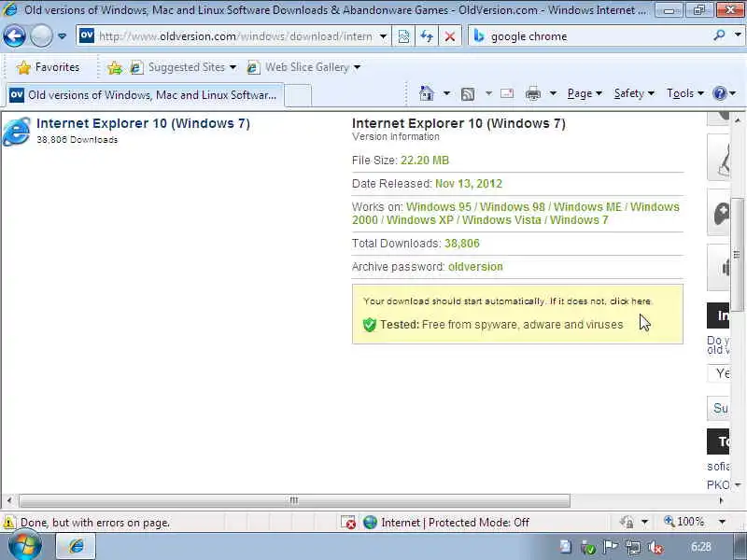Toggle Compatibility View icon
Image resolution: width=747 pixels, height=560 pixels.
pos(403,36)
